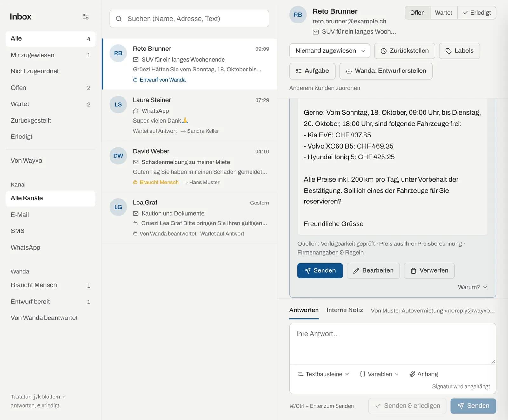Send the Wanda draft with blue Senden
The height and width of the screenshot is (420, 508).
(320, 270)
